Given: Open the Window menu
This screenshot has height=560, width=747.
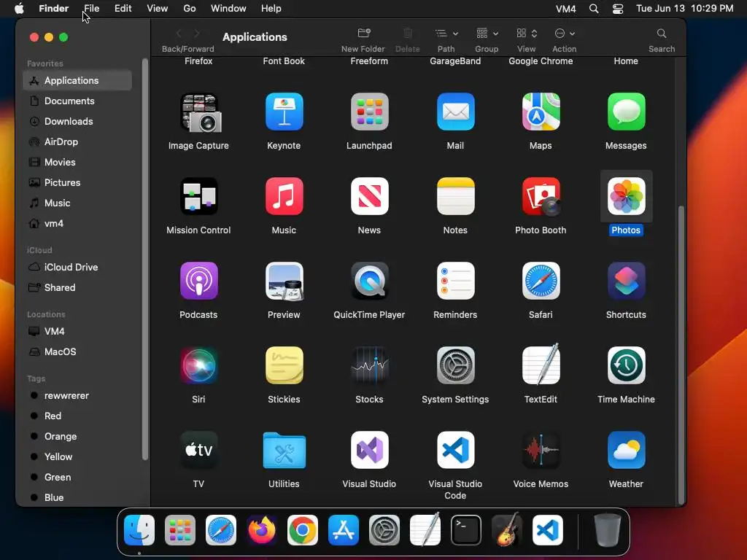Looking at the screenshot, I should point(228,9).
